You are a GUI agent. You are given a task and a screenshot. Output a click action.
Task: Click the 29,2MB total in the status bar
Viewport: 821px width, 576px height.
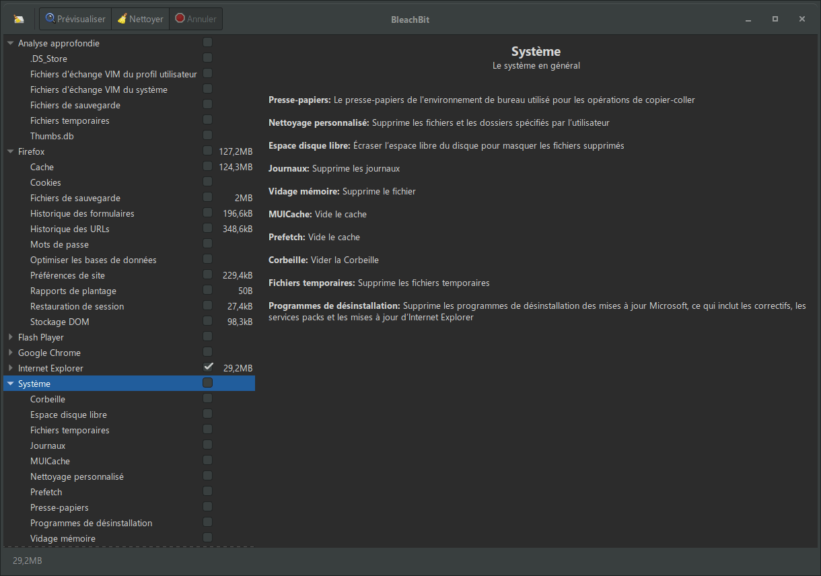[x=25, y=560]
